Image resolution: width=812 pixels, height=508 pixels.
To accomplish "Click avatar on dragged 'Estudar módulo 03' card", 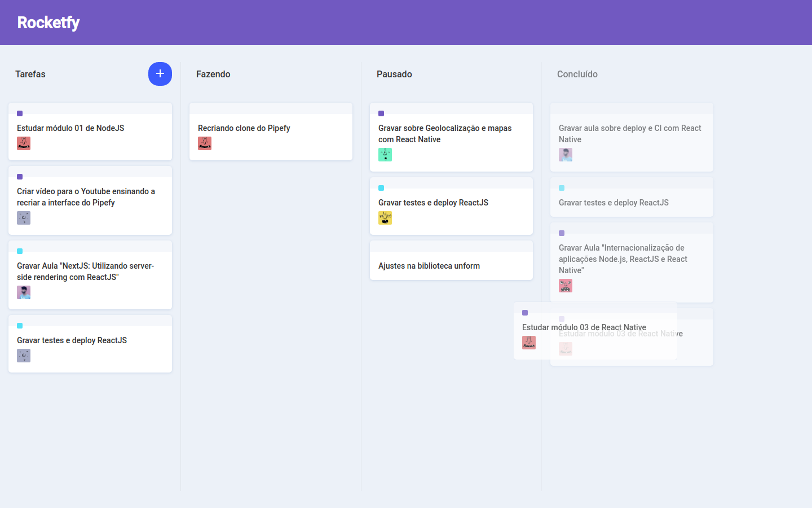I will pos(529,343).
